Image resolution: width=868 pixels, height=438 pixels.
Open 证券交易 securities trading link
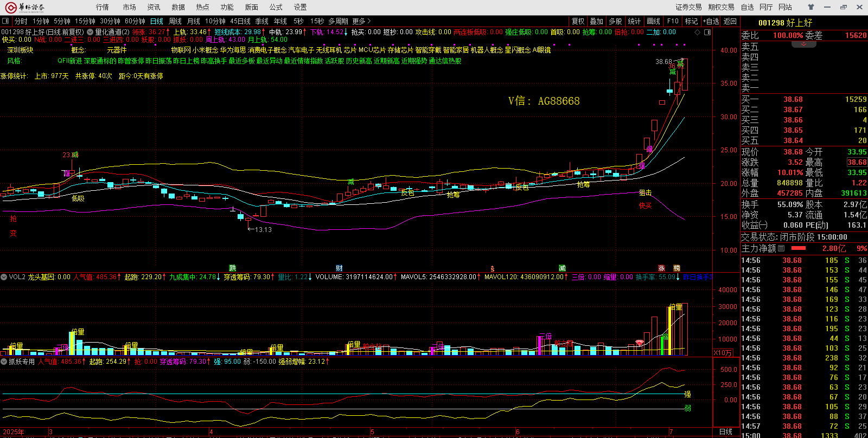pyautogui.click(x=688, y=7)
